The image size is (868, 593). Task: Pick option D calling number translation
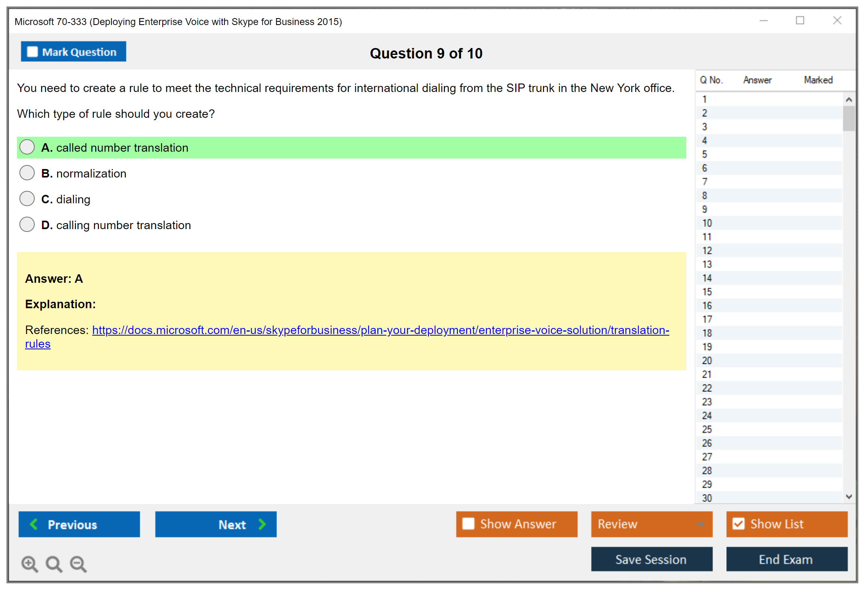27,225
